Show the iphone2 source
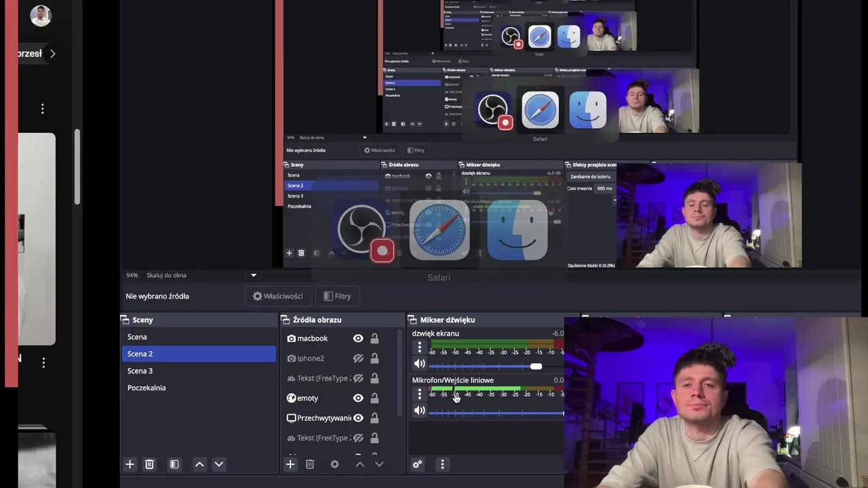Image resolution: width=868 pixels, height=488 pixels. [358, 359]
